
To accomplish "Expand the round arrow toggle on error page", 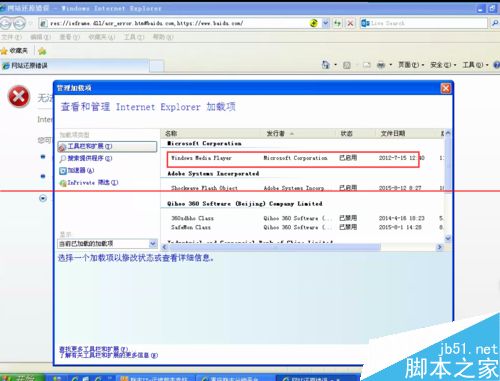I will (x=43, y=199).
